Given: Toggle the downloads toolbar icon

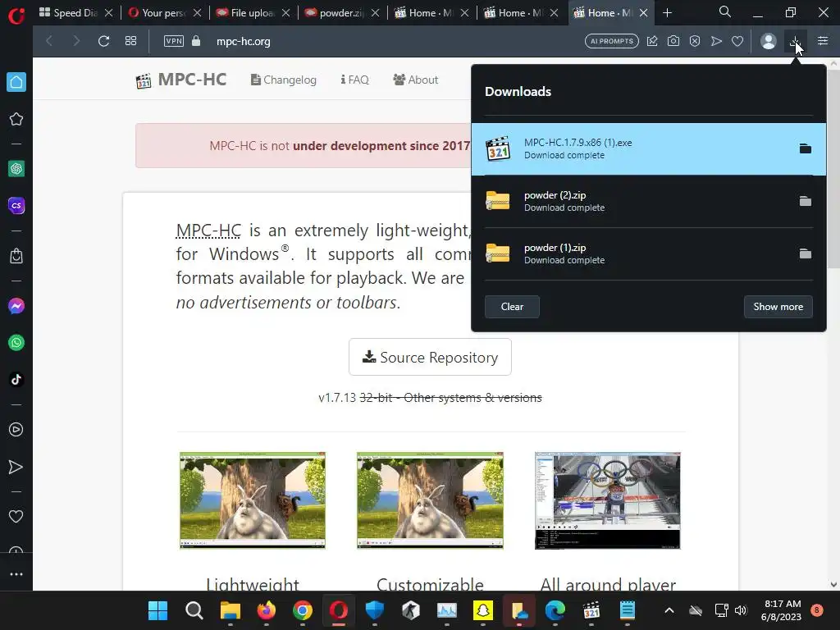Looking at the screenshot, I should pos(795,41).
